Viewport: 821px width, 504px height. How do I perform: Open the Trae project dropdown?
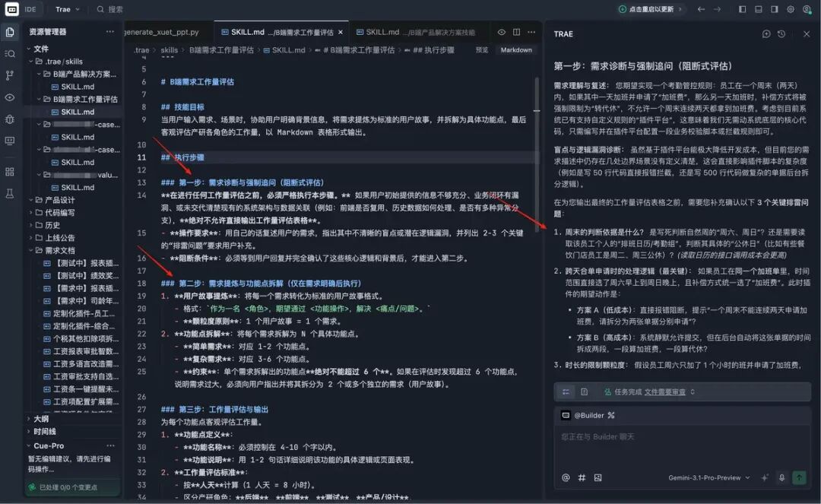click(x=68, y=9)
